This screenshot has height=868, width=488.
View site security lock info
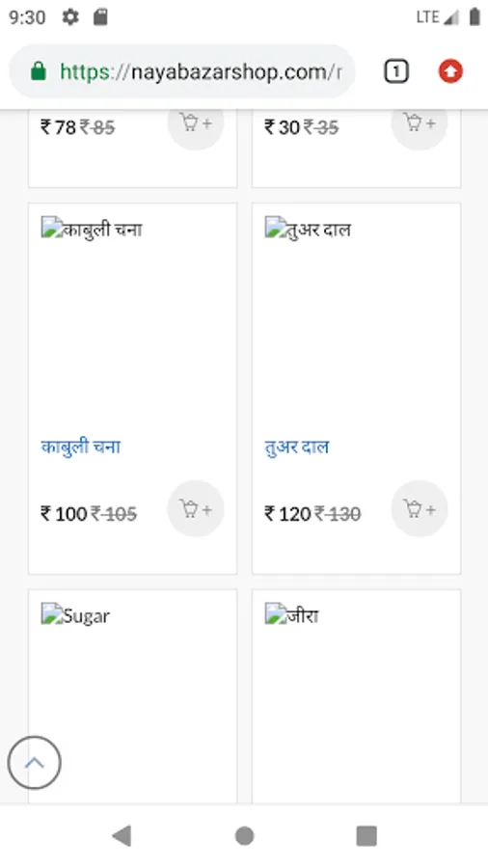tap(39, 71)
